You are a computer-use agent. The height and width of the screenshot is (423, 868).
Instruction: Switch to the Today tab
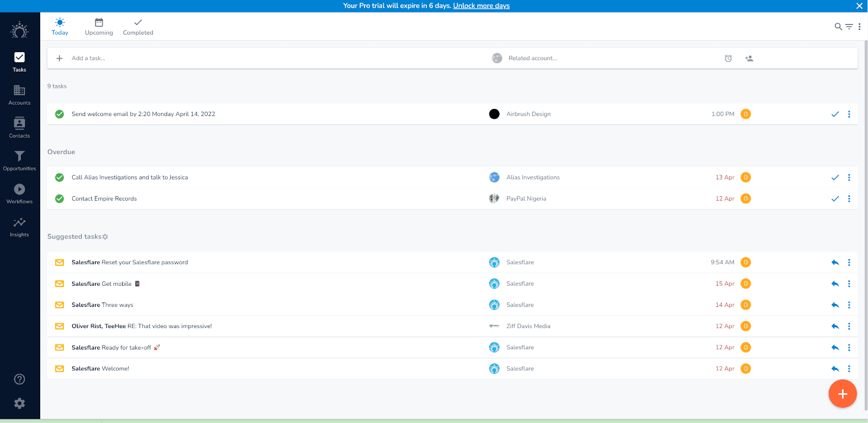60,27
